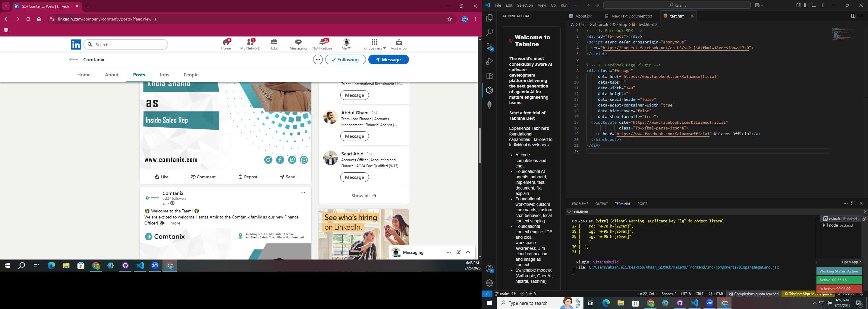Viewport: 868px width, 309px height.
Task: Click LinkedIn search field
Action: click(x=126, y=45)
